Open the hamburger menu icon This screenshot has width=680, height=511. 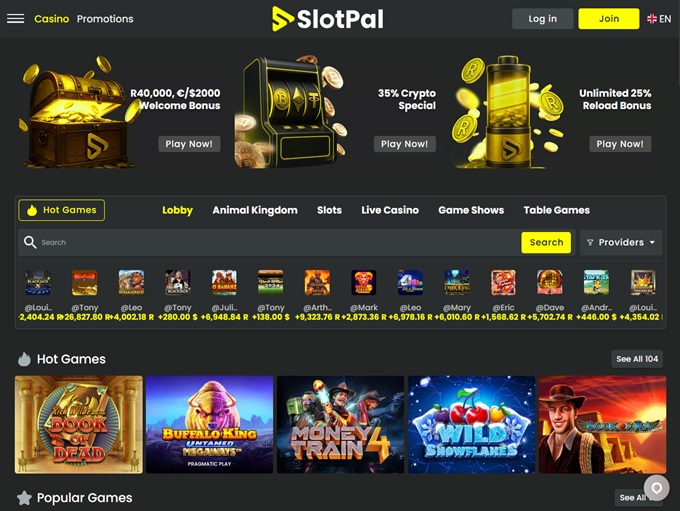pos(16,19)
